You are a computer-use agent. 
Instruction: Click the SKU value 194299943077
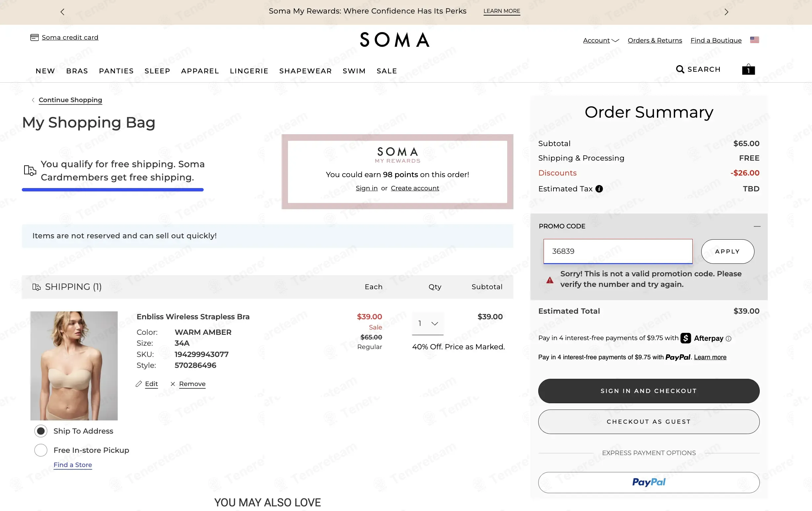[201, 354]
